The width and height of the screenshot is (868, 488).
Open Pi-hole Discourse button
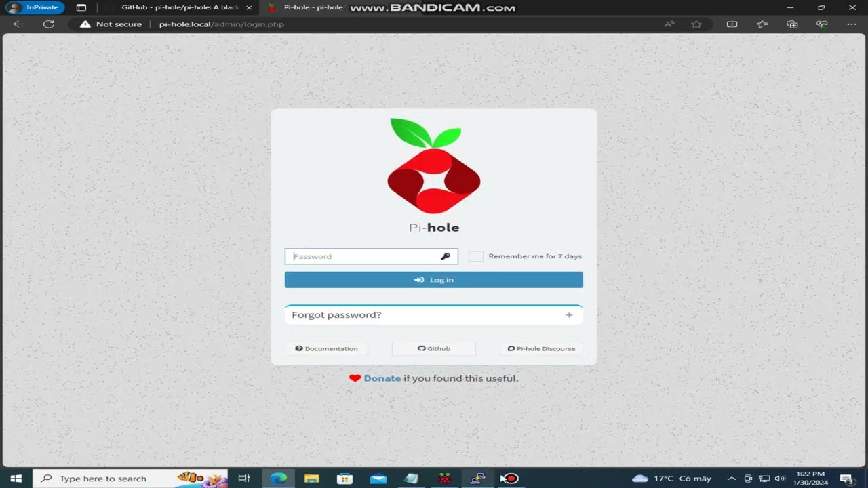(x=541, y=348)
